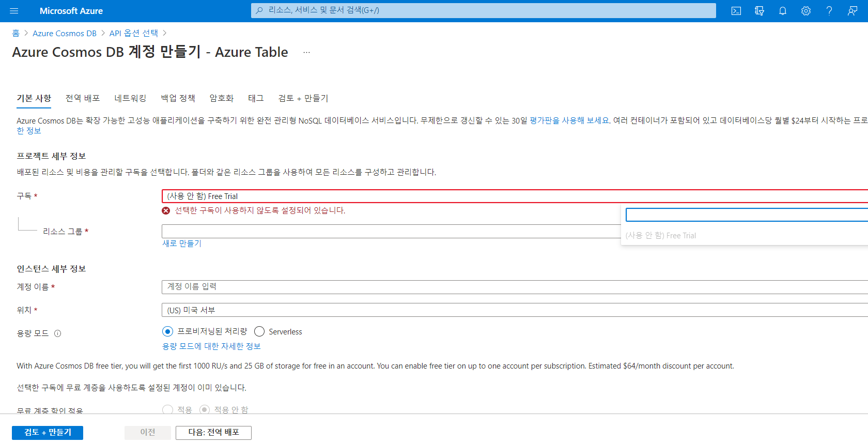Click the red error icon under subscription
The width and height of the screenshot is (868, 443).
(166, 211)
